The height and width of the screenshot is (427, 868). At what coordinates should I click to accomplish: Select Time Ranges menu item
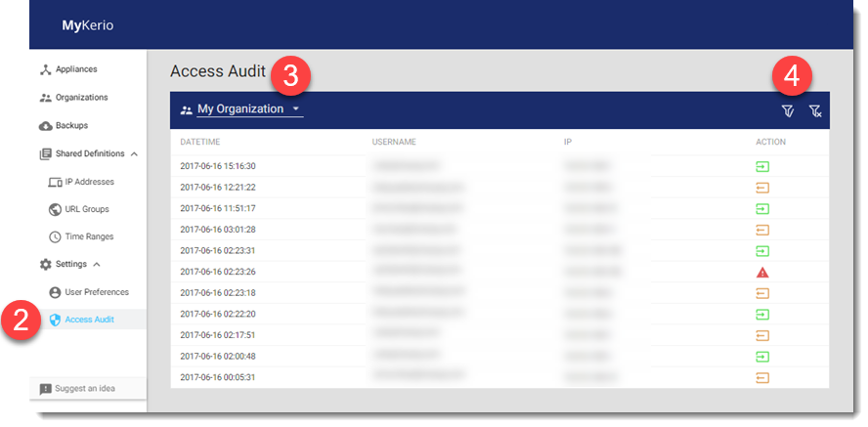(x=89, y=236)
